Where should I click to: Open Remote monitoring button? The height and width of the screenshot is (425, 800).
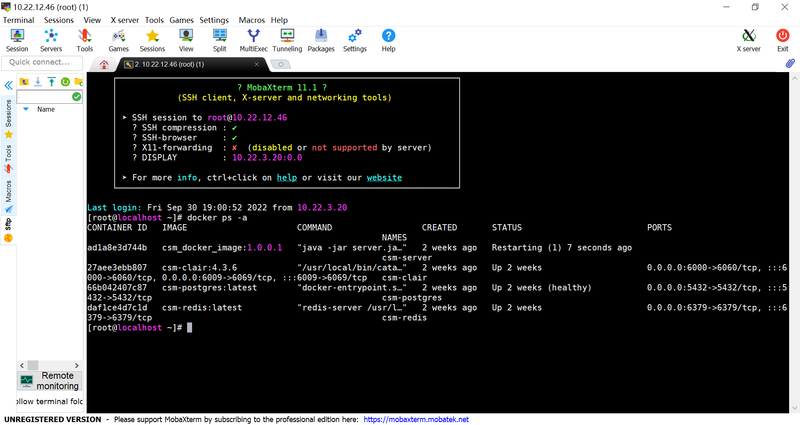click(x=50, y=381)
